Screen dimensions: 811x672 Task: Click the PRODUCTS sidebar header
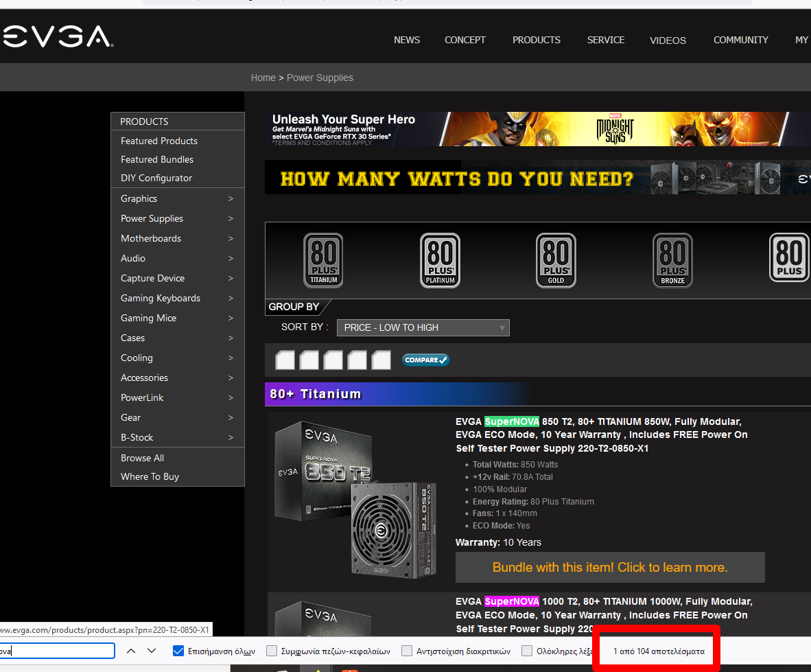(x=178, y=121)
